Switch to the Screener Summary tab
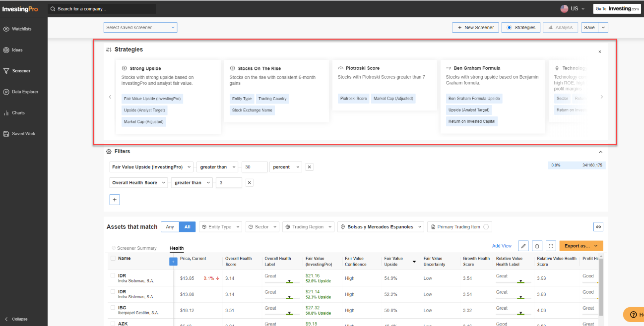The width and height of the screenshot is (644, 326). pyautogui.click(x=134, y=248)
